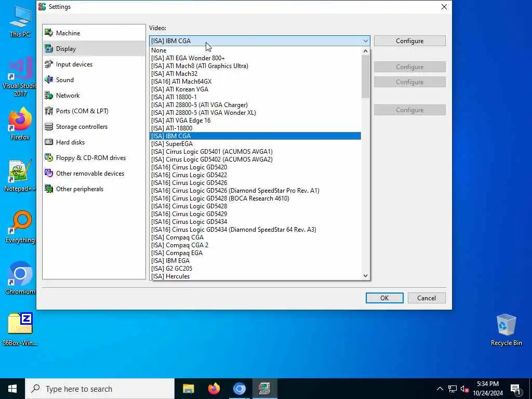Cancel the Settings dialog
Screen dimensions: 532x399
pos(427,298)
